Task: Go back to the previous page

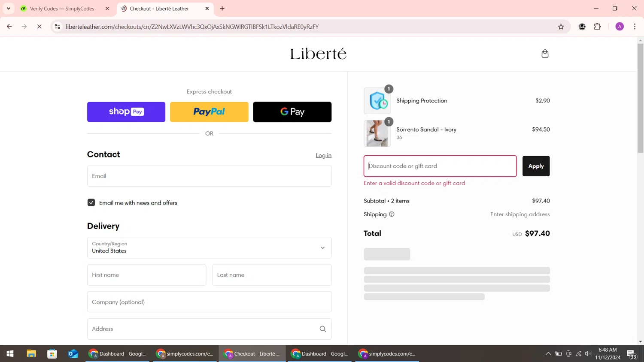Action: [9, 27]
